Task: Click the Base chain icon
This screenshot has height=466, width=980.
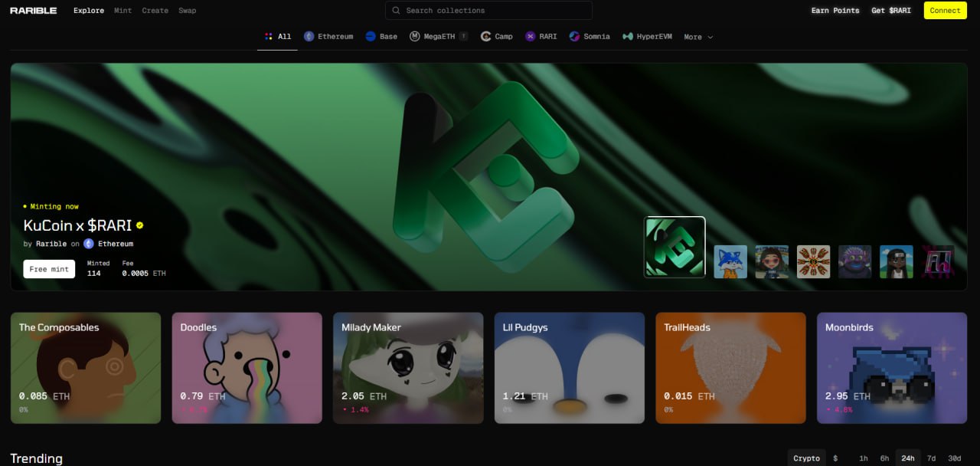Action: pyautogui.click(x=371, y=36)
